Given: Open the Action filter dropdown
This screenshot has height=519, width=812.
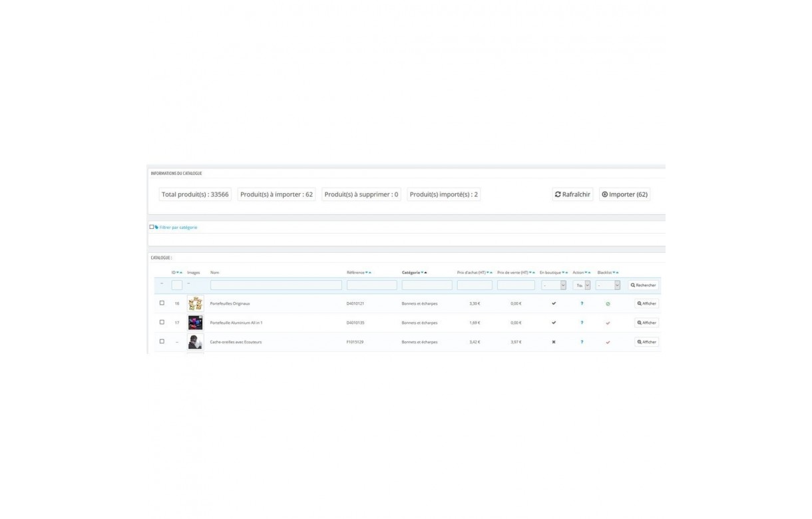Looking at the screenshot, I should pos(582,285).
